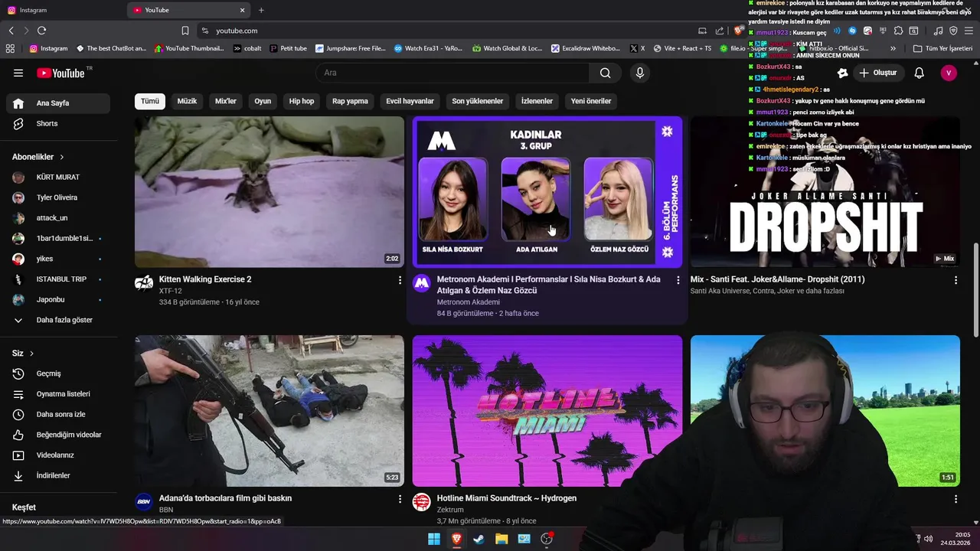
Task: Open OBS Studio taskbar icon
Action: coord(547,539)
